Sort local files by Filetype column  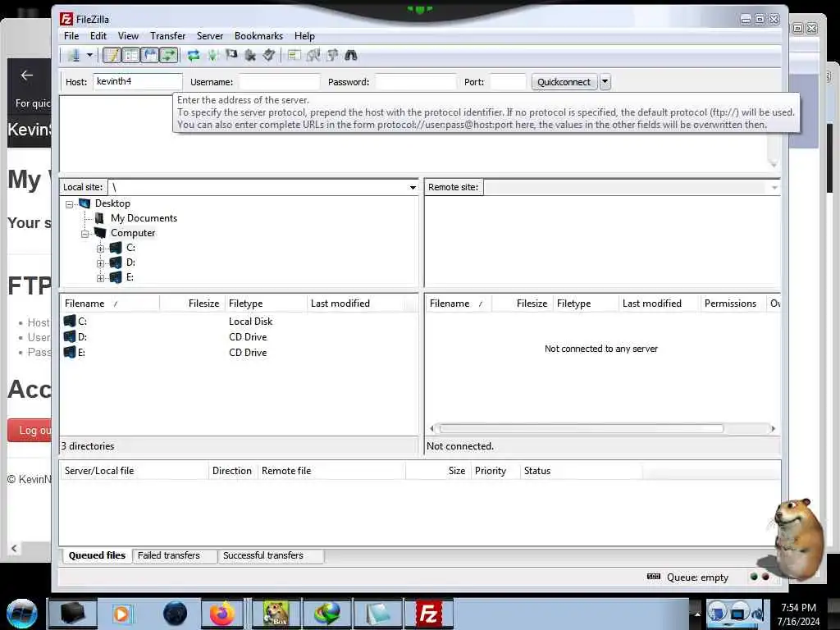(266, 304)
